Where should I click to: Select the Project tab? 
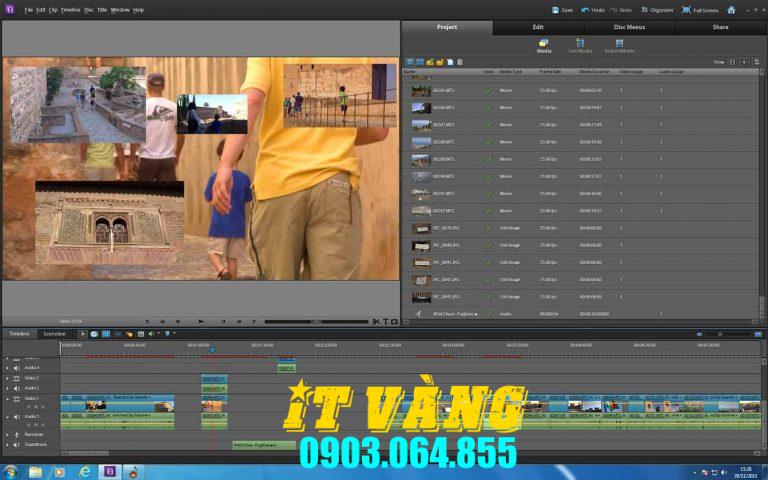(447, 27)
